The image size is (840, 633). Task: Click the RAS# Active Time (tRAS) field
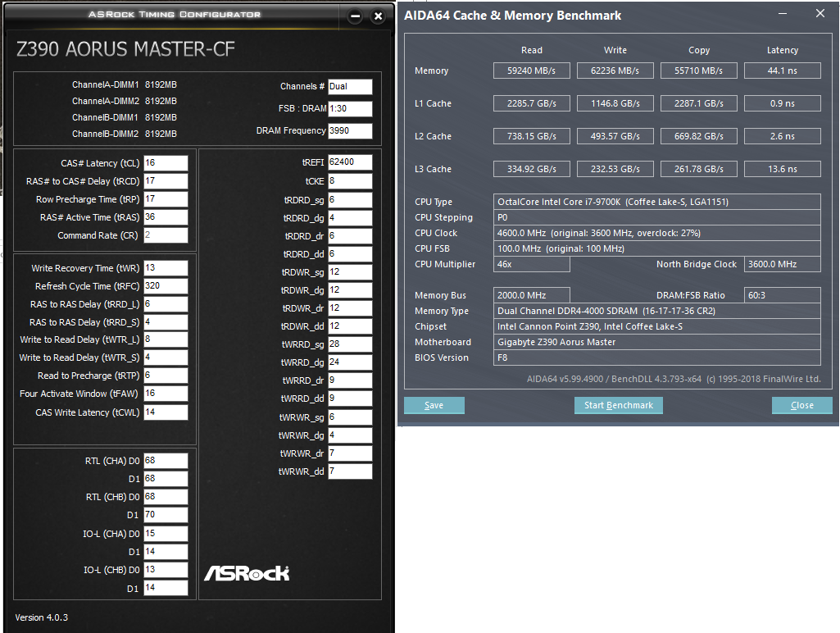[x=166, y=217]
